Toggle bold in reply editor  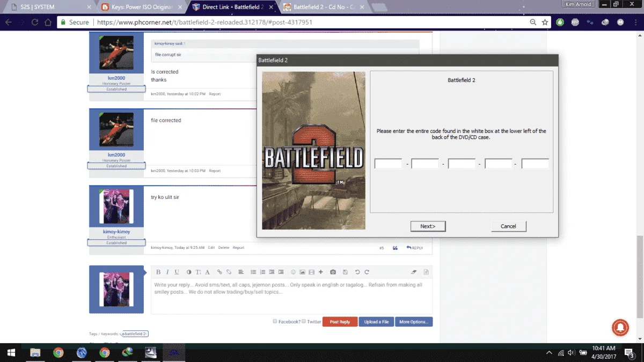coord(158,272)
